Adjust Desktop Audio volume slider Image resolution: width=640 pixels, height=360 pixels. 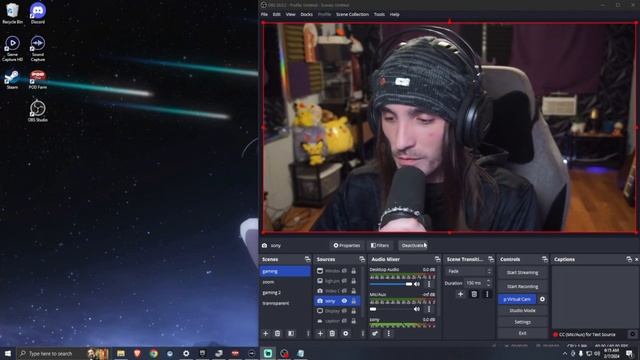tap(391, 284)
